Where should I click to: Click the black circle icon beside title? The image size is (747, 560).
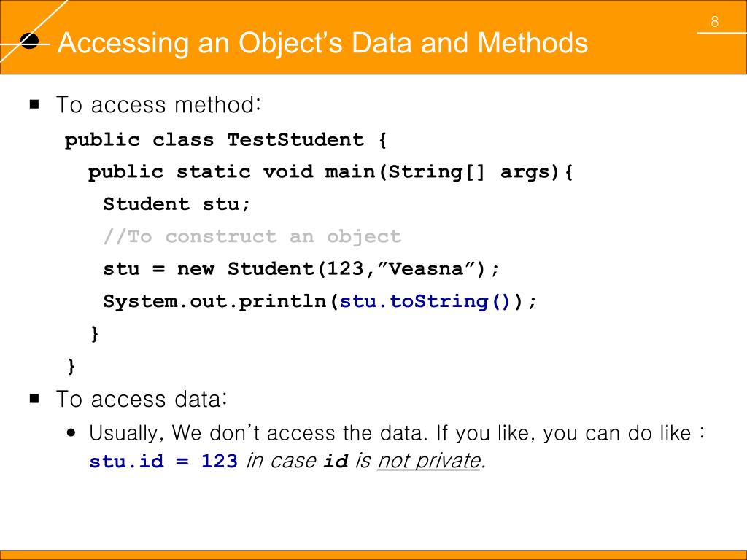tap(29, 42)
